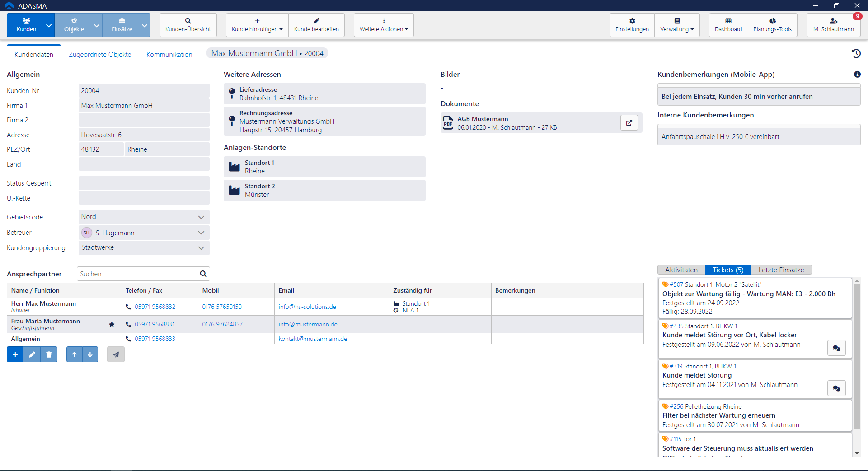Expand the Gebietscode dropdown

click(x=201, y=217)
